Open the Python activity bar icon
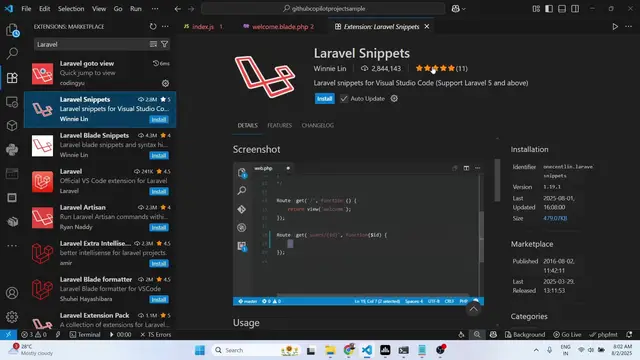This screenshot has width=640, height=360. [12, 149]
